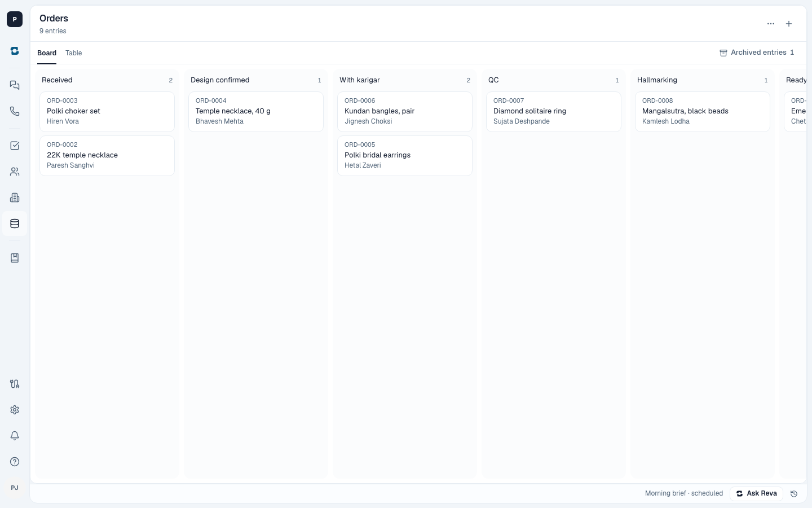Open Archived entries list

[x=757, y=52]
